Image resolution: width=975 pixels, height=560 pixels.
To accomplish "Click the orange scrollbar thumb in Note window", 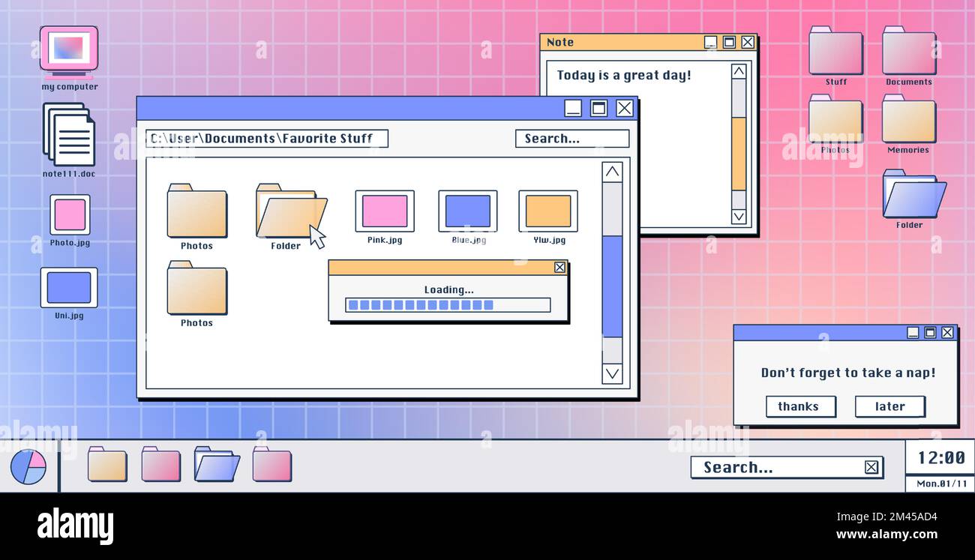I will [x=739, y=154].
